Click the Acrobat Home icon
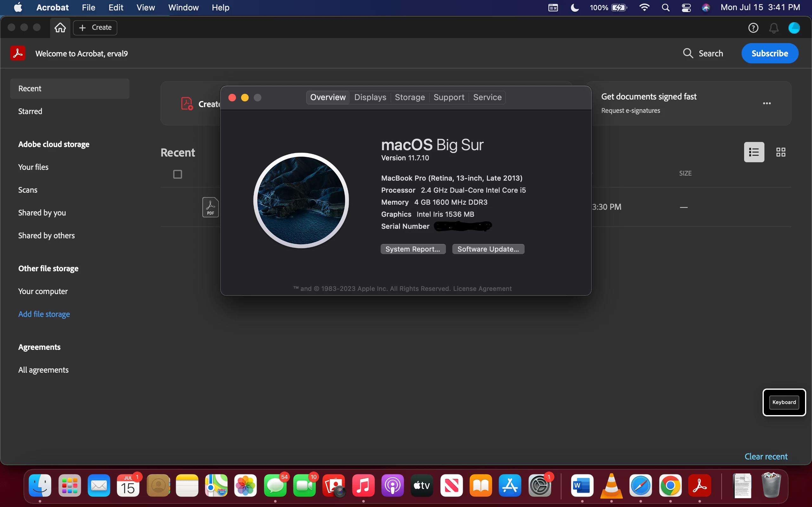The image size is (812, 507). (60, 28)
